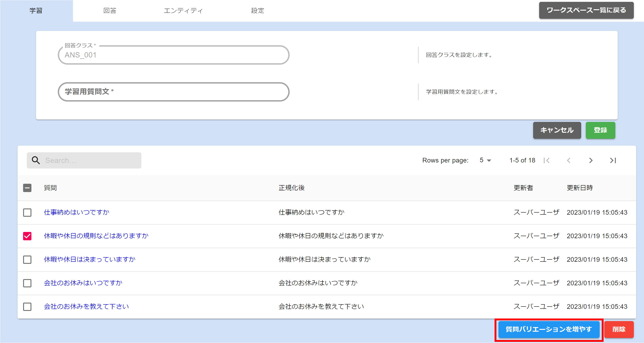Go to next page arrow
The height and width of the screenshot is (343, 644).
coord(591,160)
